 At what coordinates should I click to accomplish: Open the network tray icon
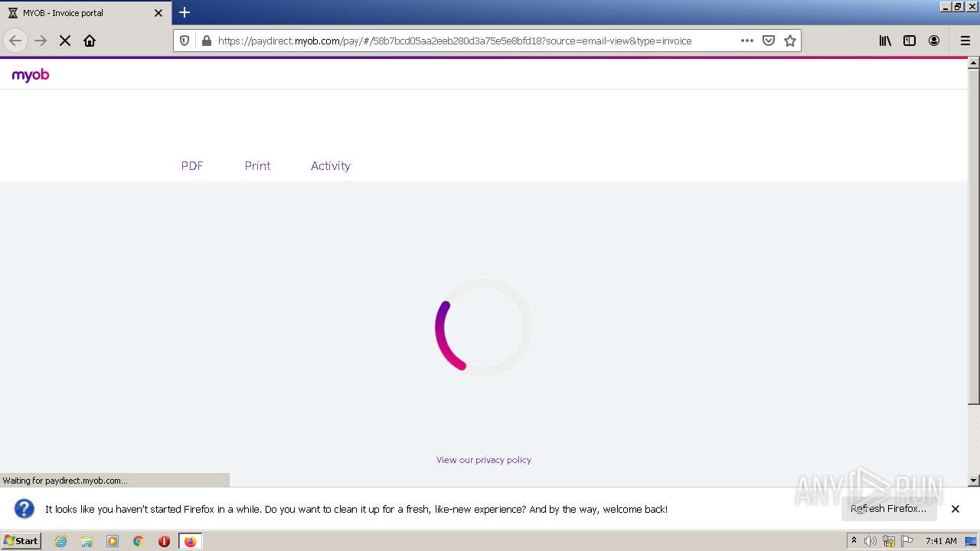[x=889, y=541]
